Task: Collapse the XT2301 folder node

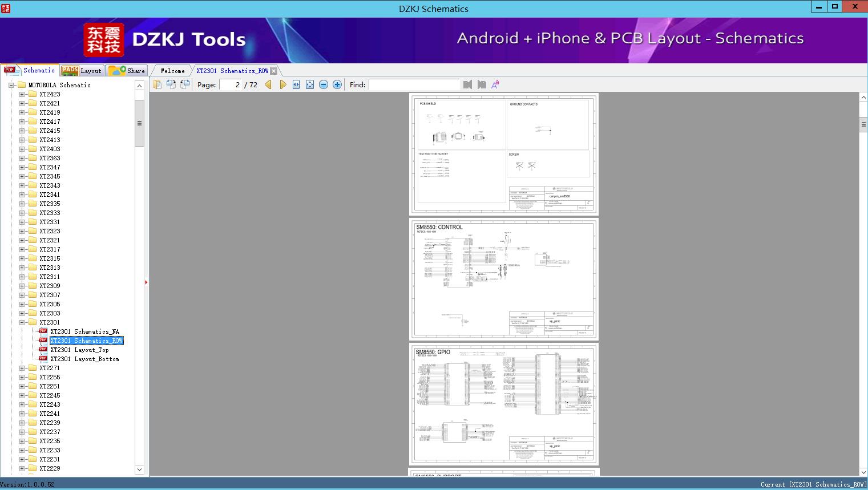Action: coord(22,322)
